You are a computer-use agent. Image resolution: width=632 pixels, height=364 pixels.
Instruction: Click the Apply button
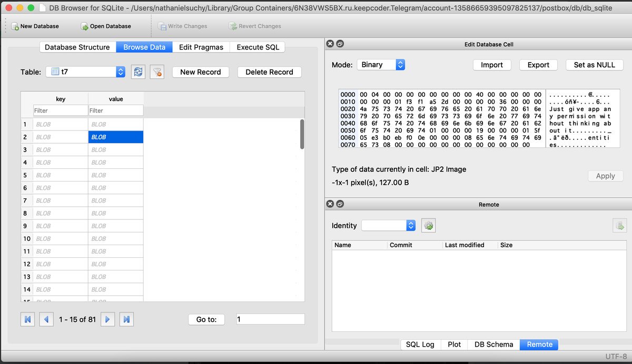(x=605, y=176)
